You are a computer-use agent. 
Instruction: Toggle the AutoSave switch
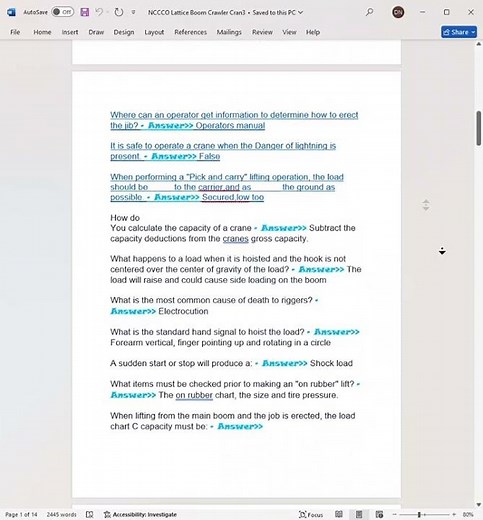(x=62, y=12)
